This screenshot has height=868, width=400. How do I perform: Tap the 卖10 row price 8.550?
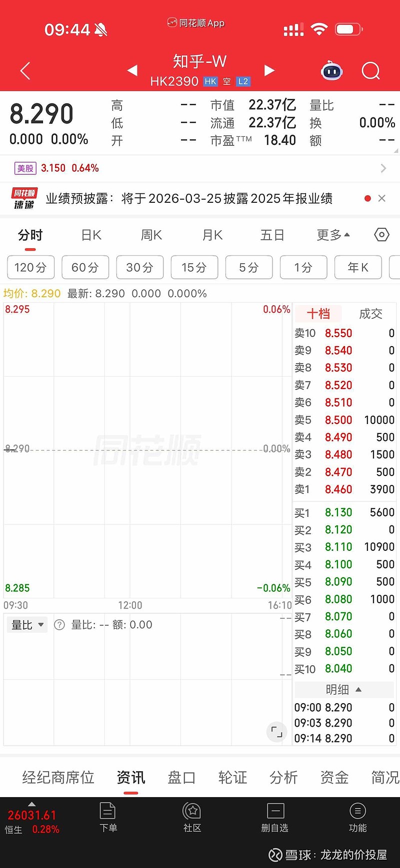coord(338,333)
